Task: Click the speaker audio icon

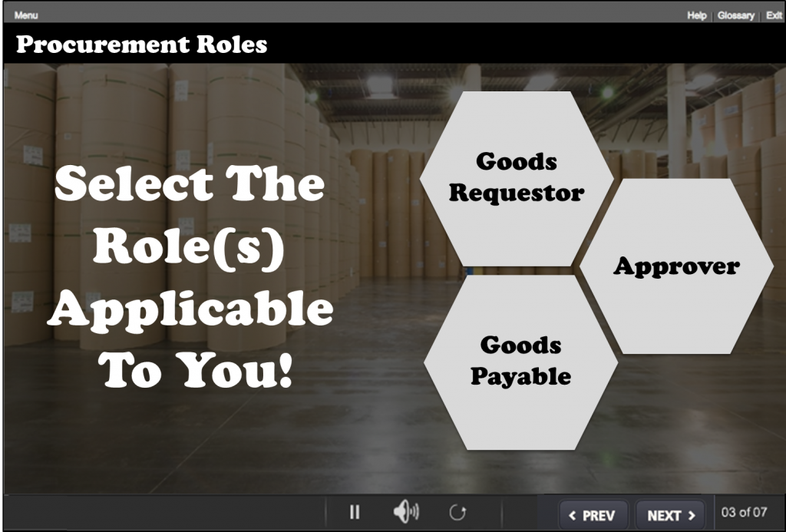Action: coord(407,511)
